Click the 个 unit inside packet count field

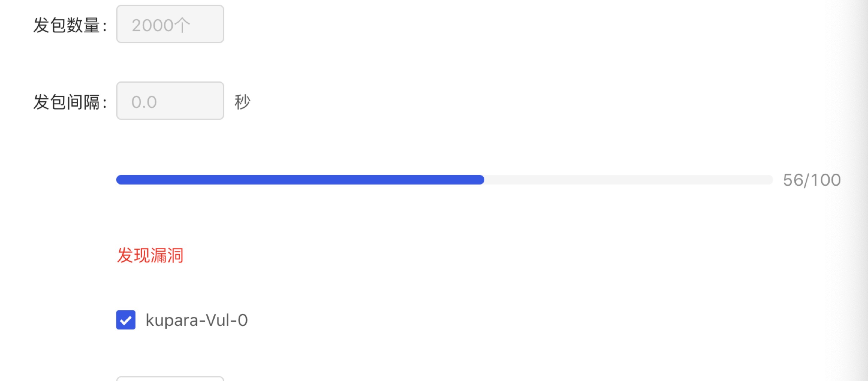point(182,25)
